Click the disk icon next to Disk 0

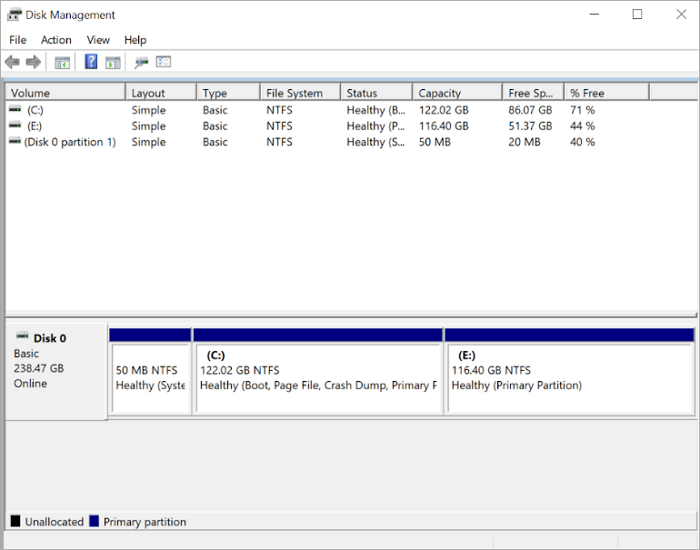pyautogui.click(x=22, y=336)
